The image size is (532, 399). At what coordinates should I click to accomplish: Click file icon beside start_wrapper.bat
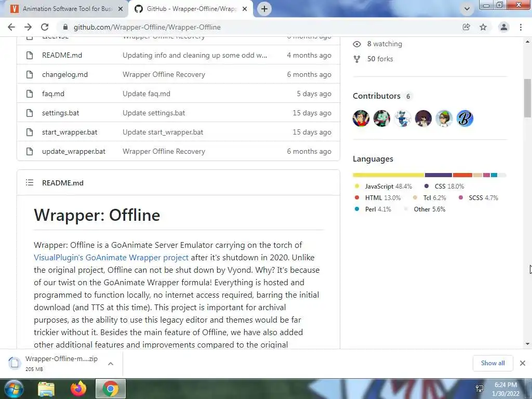click(30, 132)
